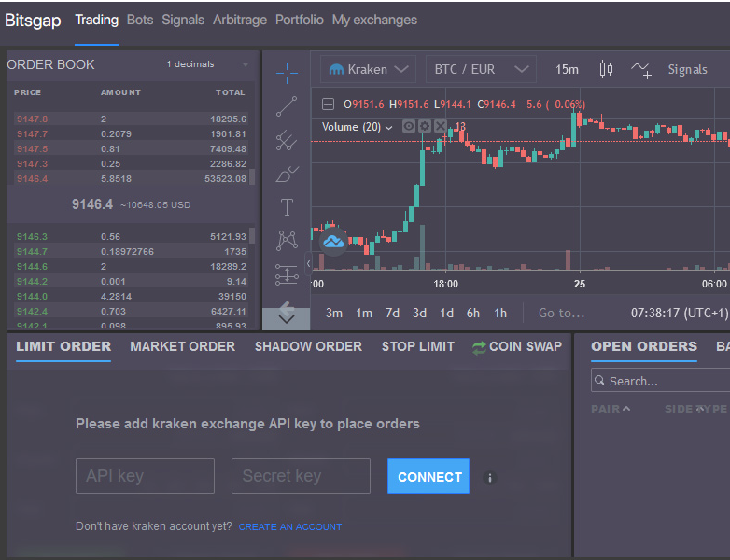Collapse the side panel arrow handle

tap(308, 263)
